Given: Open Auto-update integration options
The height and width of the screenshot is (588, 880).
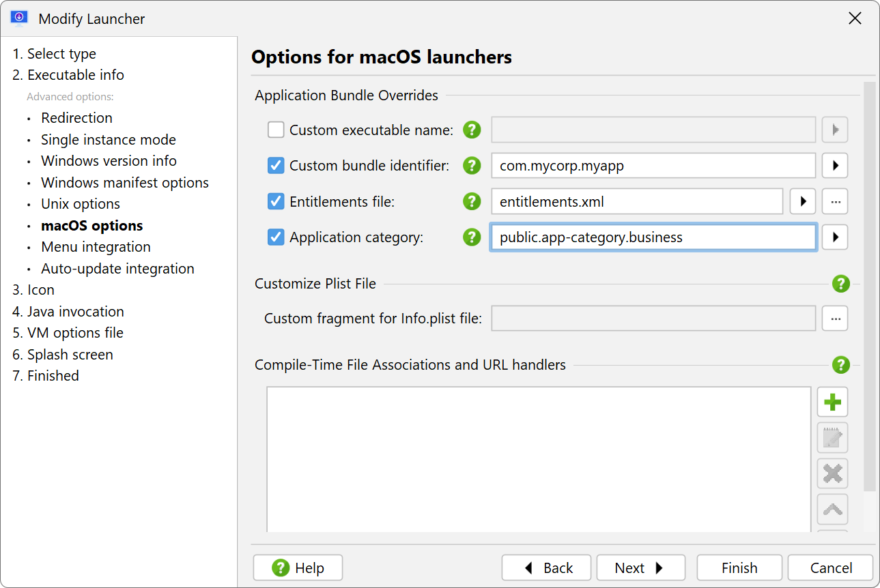Looking at the screenshot, I should tap(117, 269).
